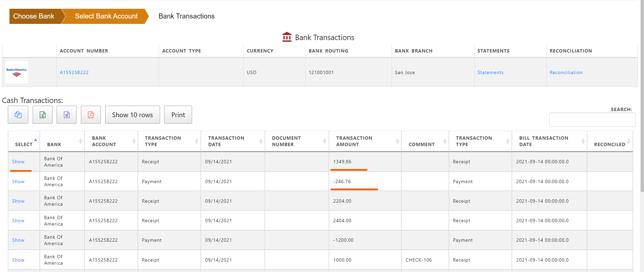The image size is (644, 272).
Task: Show the -246.76 payment transaction
Action: pyautogui.click(x=18, y=181)
